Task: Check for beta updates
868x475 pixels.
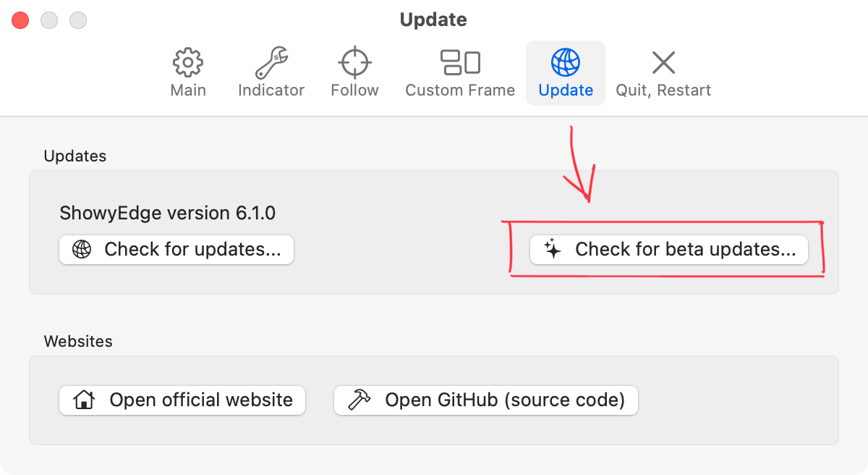Action: [669, 249]
